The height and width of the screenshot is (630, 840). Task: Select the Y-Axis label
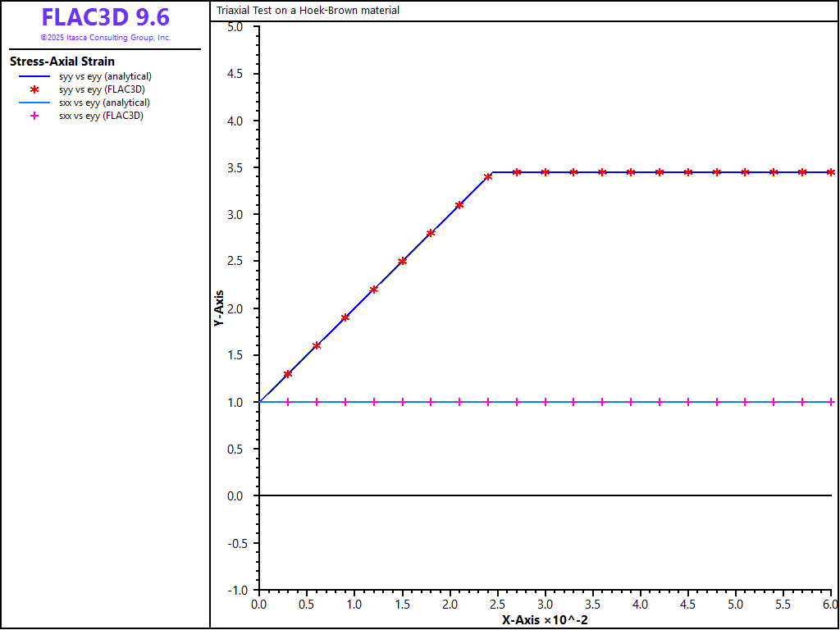[x=219, y=308]
